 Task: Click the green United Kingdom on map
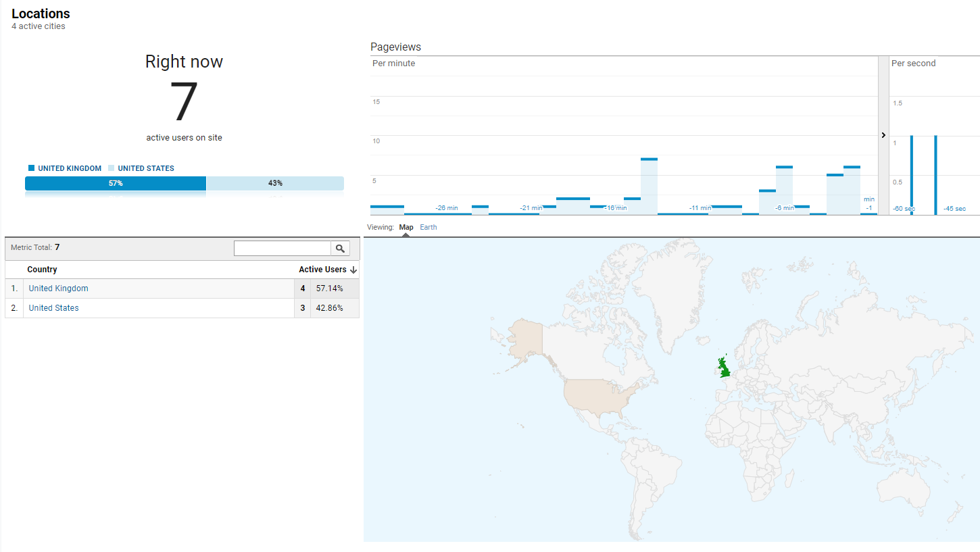click(725, 368)
